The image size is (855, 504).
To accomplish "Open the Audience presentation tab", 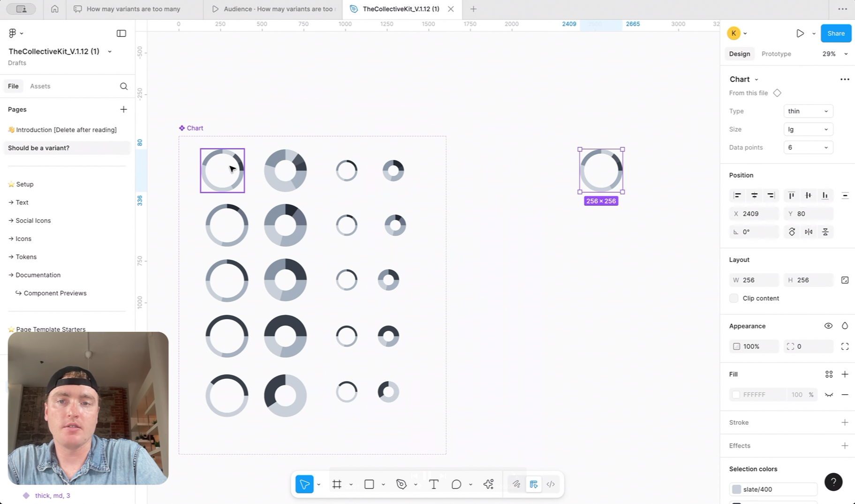I will click(273, 9).
